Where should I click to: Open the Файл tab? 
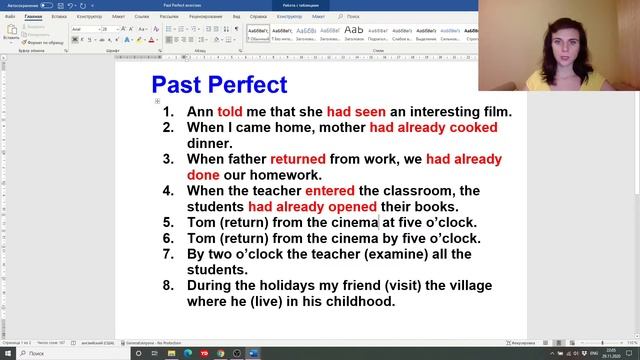[10, 17]
